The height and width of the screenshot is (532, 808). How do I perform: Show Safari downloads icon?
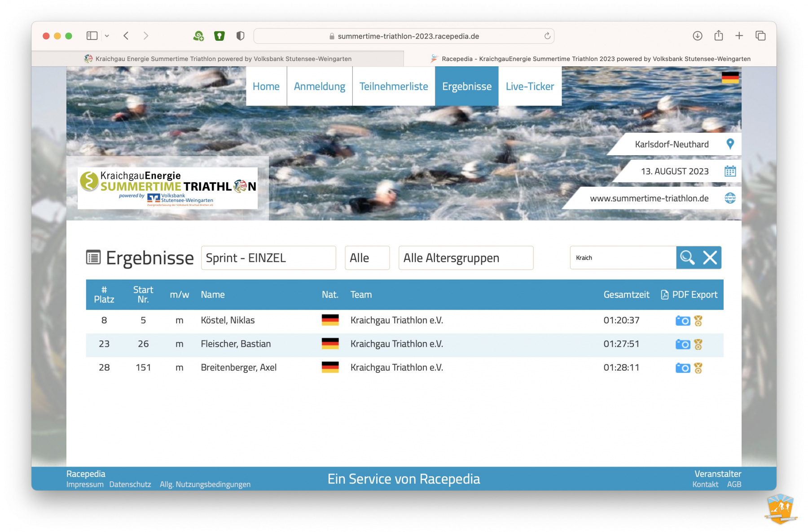point(697,36)
